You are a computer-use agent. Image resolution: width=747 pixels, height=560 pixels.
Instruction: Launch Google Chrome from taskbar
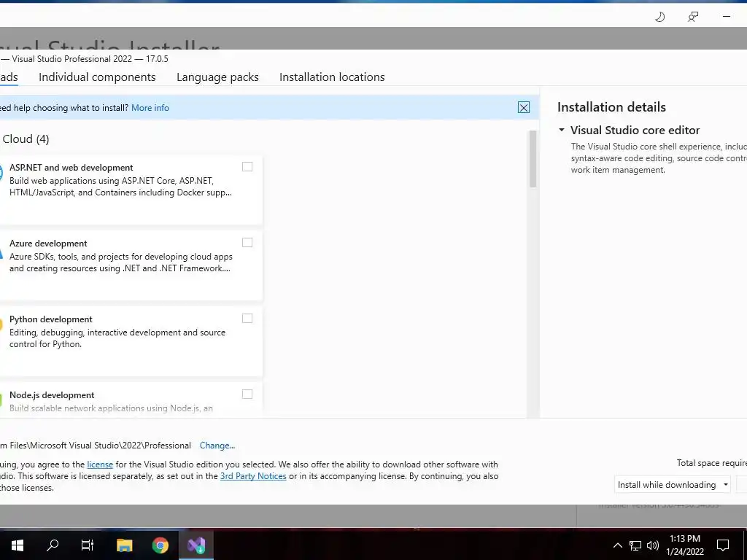pyautogui.click(x=160, y=545)
